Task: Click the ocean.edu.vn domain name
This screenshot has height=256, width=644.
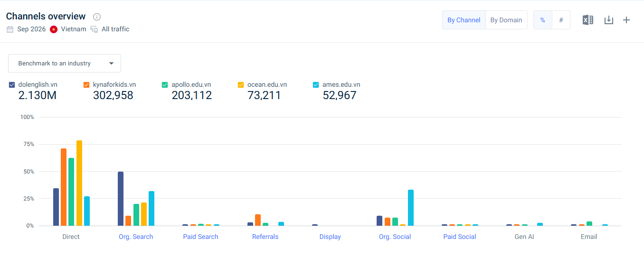Action: click(x=267, y=85)
